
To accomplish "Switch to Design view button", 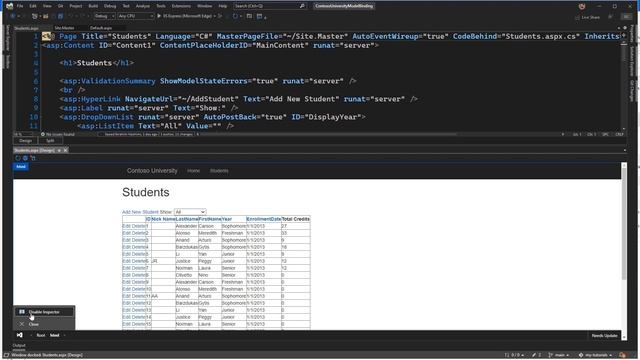I will coord(25,141).
